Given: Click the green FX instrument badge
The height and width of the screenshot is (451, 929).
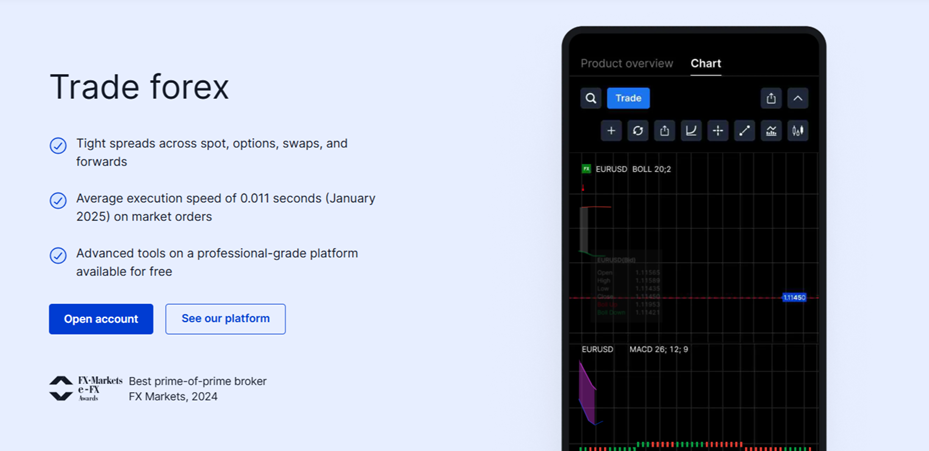Looking at the screenshot, I should (x=587, y=169).
